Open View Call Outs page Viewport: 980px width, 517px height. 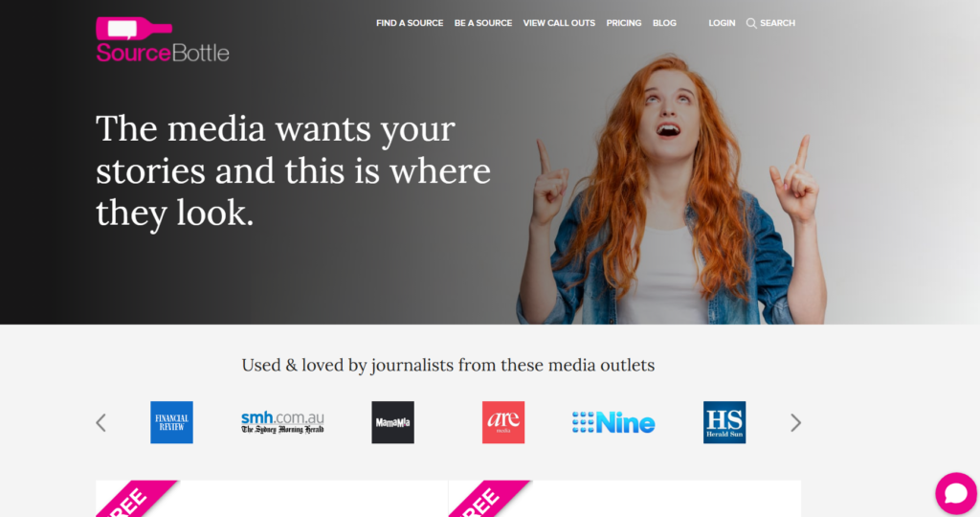click(x=559, y=23)
